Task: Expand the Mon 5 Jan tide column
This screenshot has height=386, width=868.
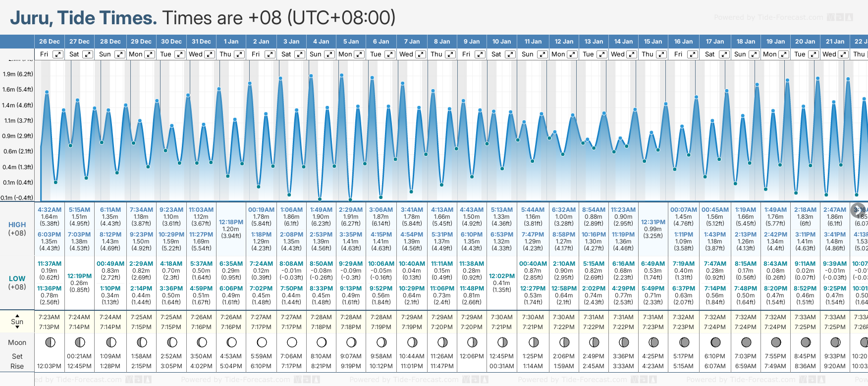Action: click(359, 54)
